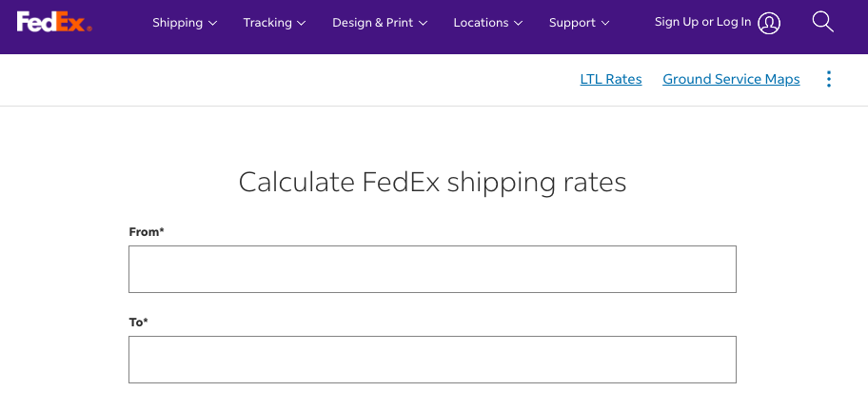Open the Locations menu label

coord(481,23)
